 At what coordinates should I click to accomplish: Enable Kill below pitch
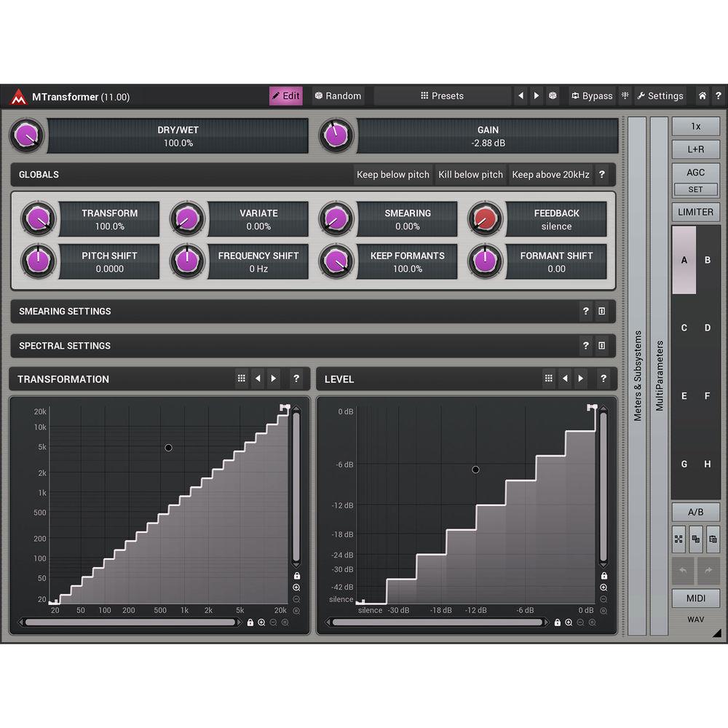470,175
